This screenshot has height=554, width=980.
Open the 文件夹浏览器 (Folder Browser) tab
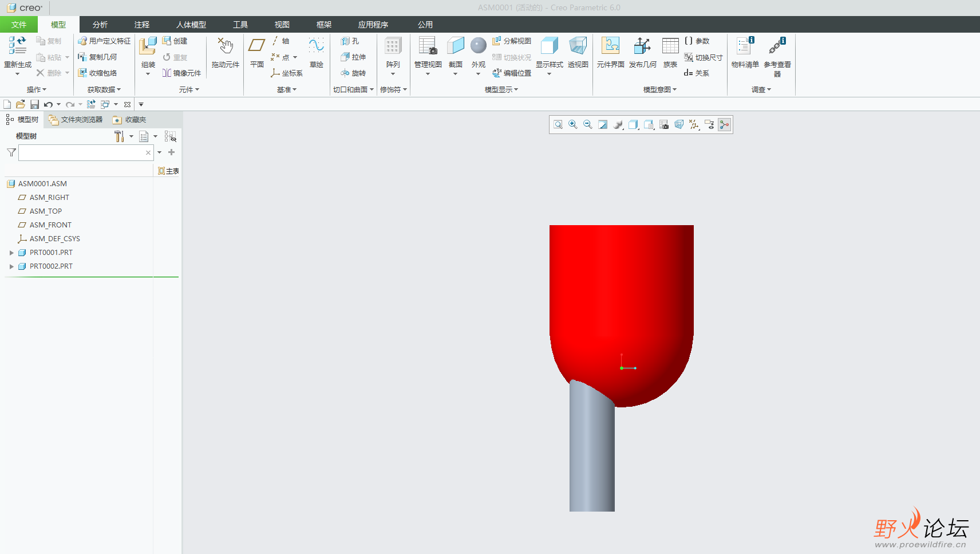[76, 120]
